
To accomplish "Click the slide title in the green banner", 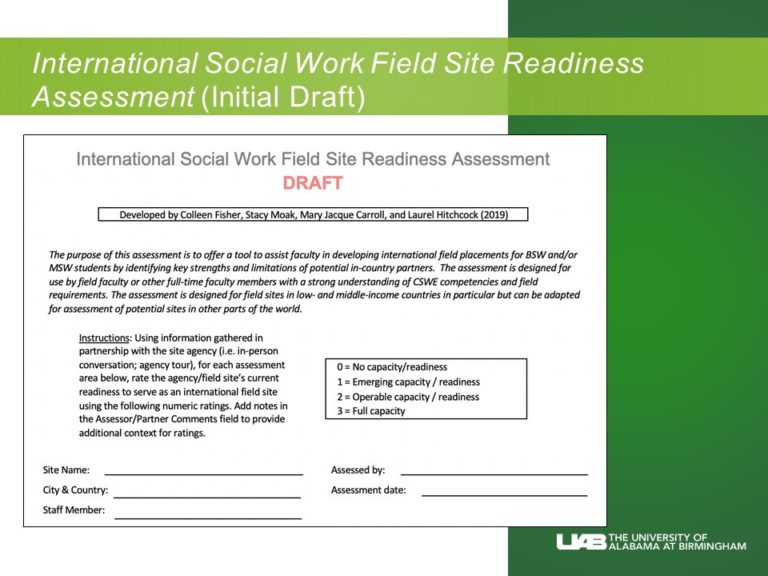I will 338,80.
